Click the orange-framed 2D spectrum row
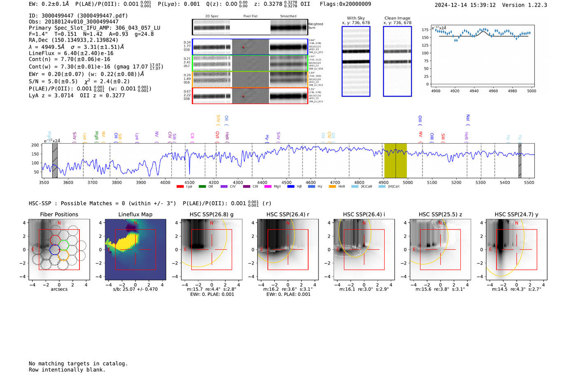 click(250, 79)
